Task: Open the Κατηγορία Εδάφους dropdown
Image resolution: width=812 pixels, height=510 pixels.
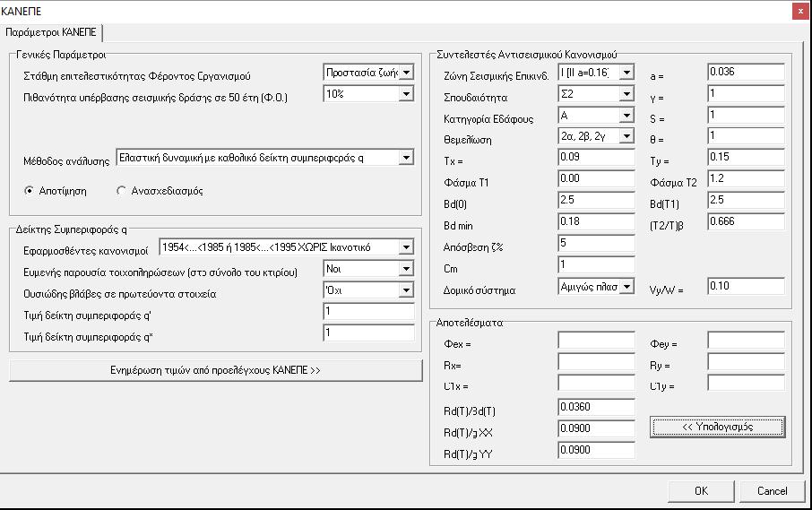Action: coord(596,115)
